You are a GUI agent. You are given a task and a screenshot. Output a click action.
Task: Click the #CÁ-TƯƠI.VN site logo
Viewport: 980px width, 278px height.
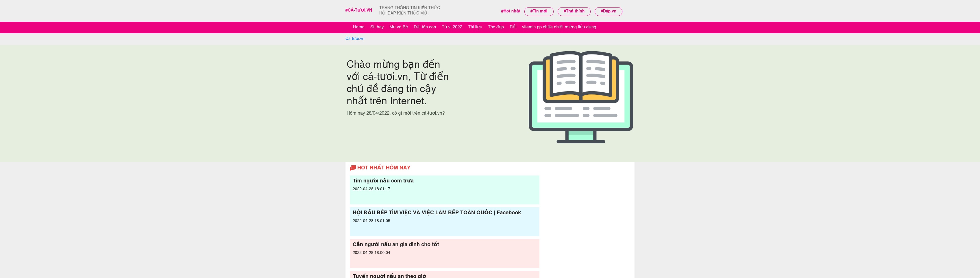pyautogui.click(x=358, y=10)
